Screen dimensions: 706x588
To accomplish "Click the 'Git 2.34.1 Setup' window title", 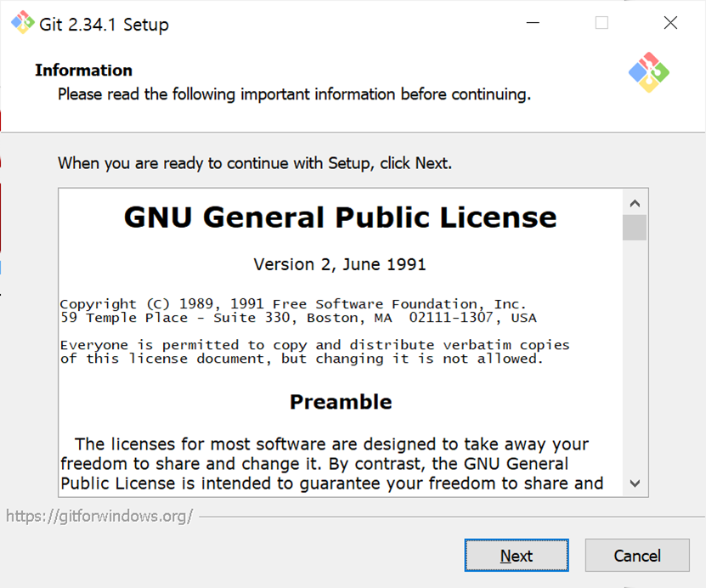I will pos(104,25).
